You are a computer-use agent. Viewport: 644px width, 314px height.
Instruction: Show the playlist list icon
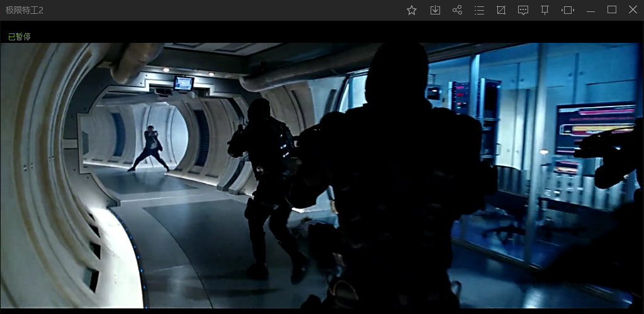pyautogui.click(x=479, y=10)
